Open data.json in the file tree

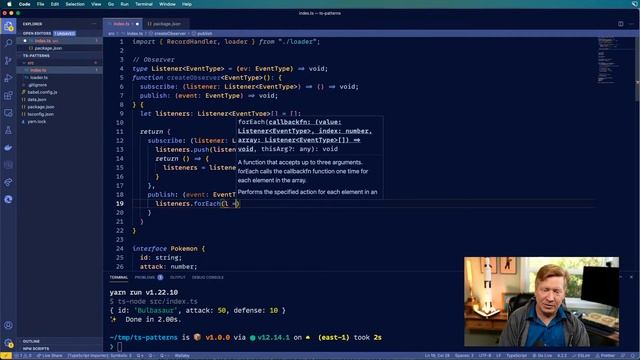pos(60,100)
